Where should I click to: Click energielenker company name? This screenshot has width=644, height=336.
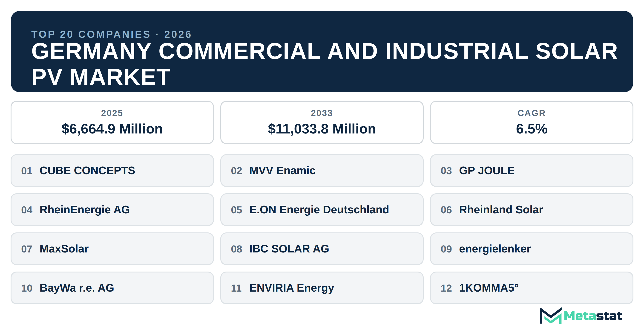point(495,249)
